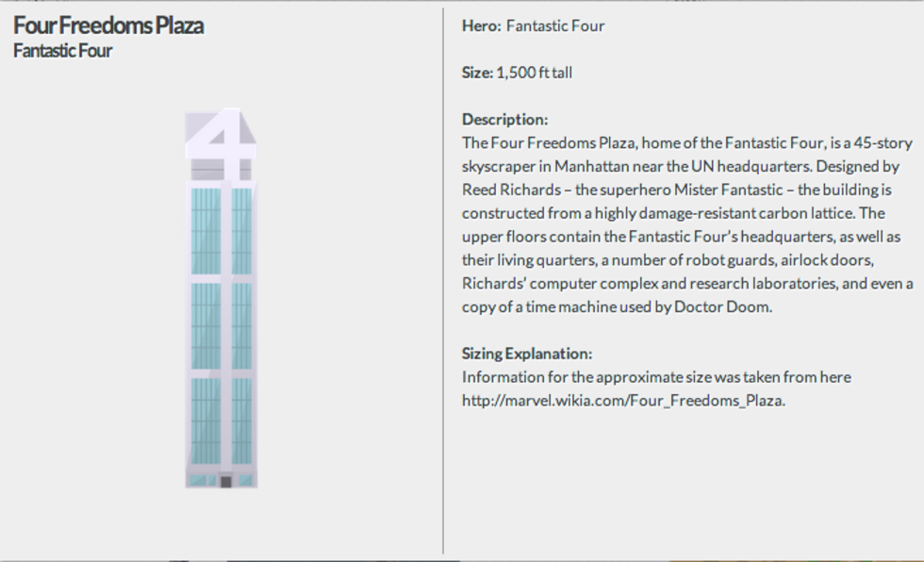Click the Hero: label

[481, 25]
